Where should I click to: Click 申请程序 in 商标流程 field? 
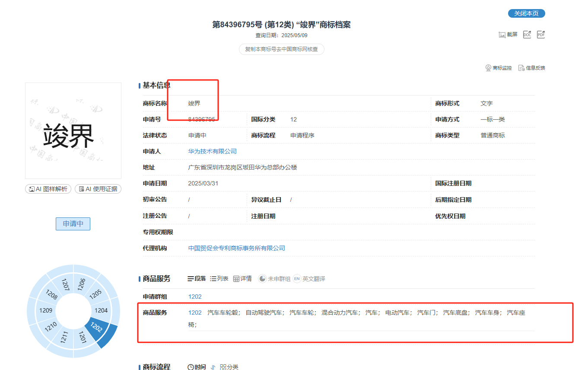[x=302, y=135]
